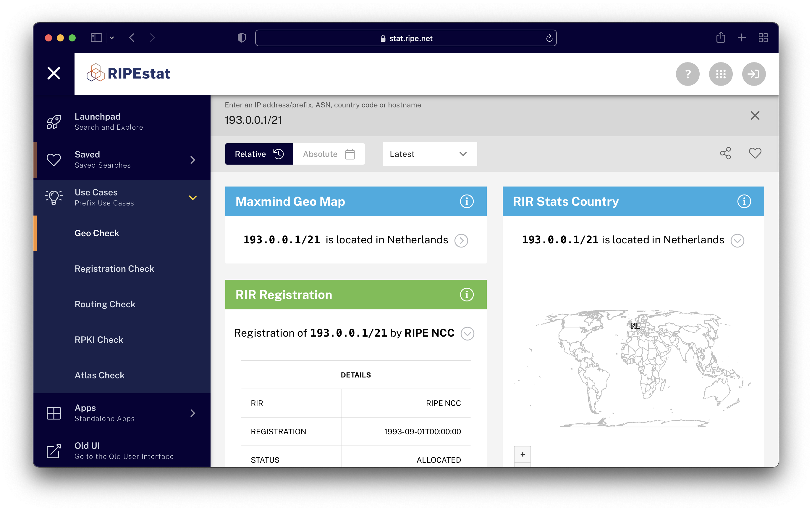812x511 pixels.
Task: Open RIR Stats Country info icon
Action: pyautogui.click(x=744, y=202)
